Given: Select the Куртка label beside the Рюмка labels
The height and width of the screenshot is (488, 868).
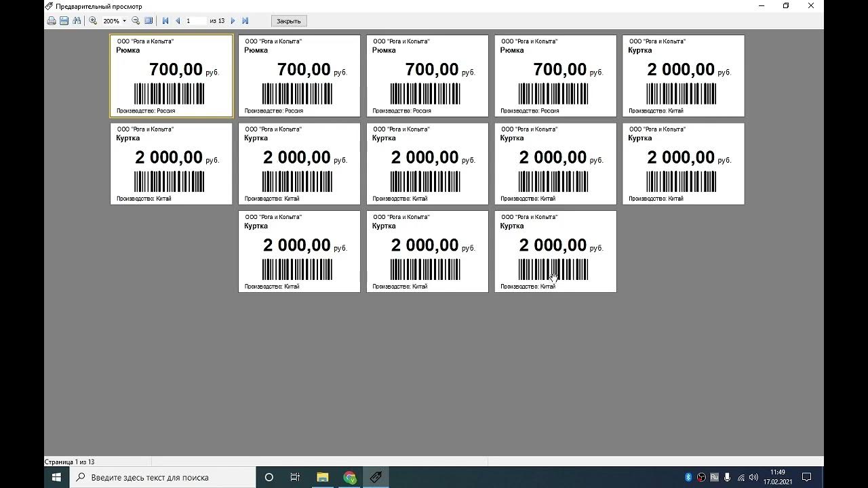Looking at the screenshot, I should click(684, 76).
